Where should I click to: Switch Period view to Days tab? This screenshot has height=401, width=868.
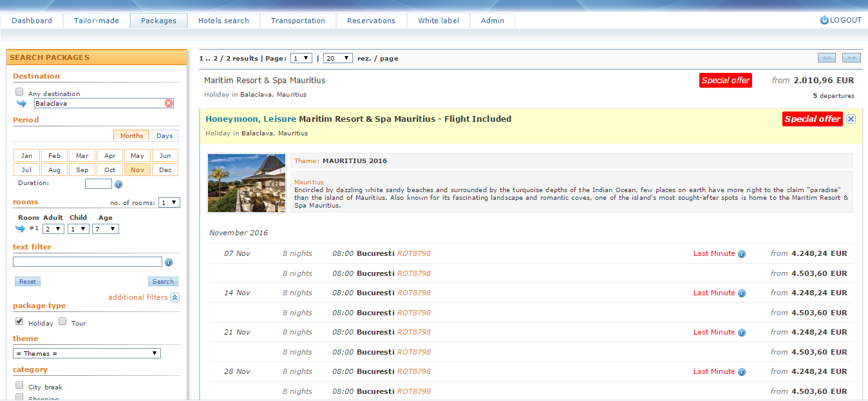click(x=164, y=135)
